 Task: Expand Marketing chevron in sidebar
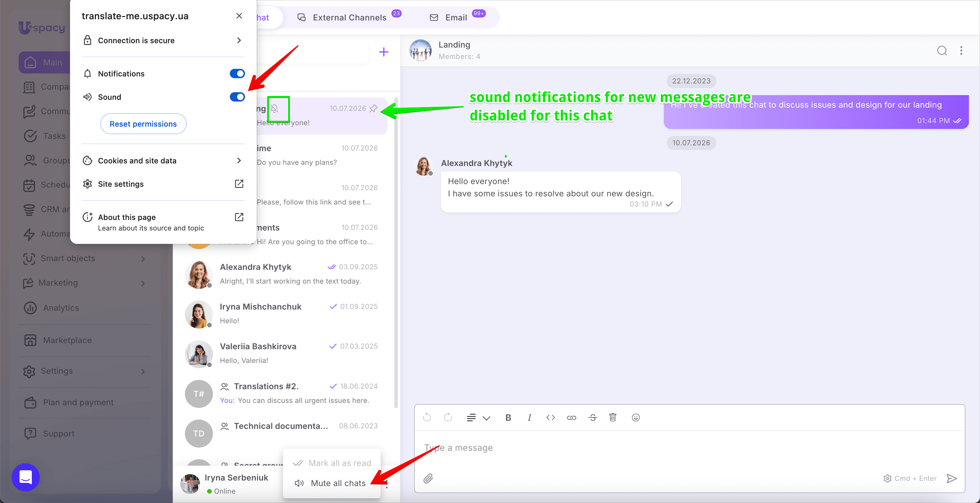click(x=143, y=283)
